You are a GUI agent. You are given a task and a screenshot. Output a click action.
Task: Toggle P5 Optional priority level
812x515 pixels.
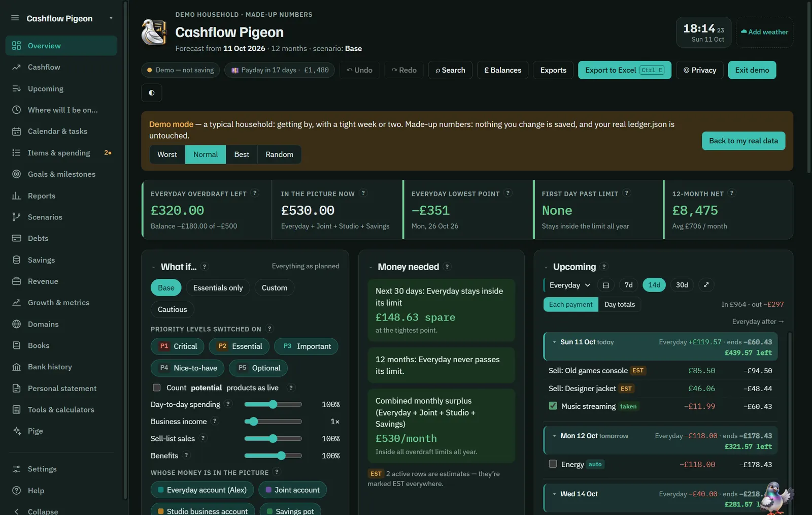click(x=258, y=368)
